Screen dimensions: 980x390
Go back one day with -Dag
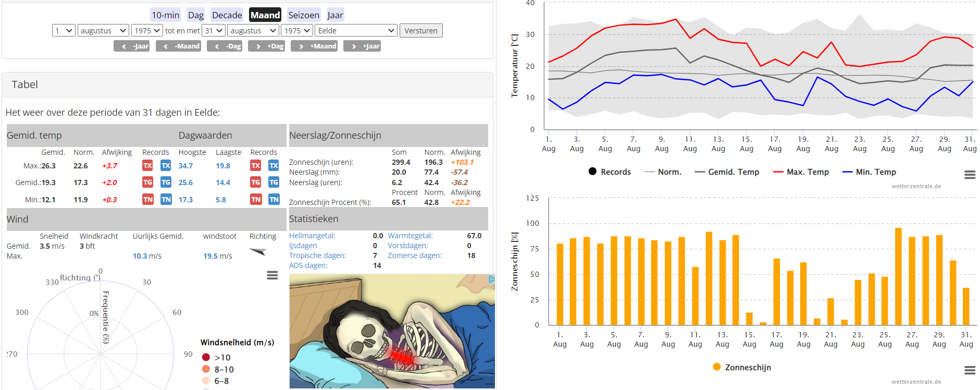(x=225, y=46)
